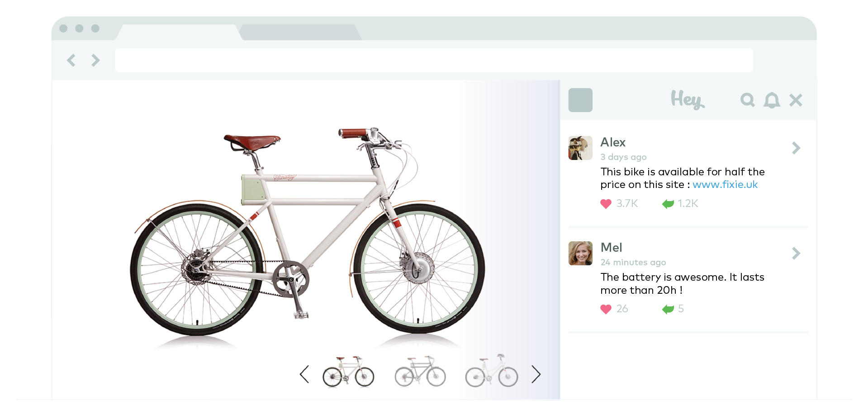Reply to Mel's comment using green arrow
The height and width of the screenshot is (409, 868).
pyautogui.click(x=668, y=309)
